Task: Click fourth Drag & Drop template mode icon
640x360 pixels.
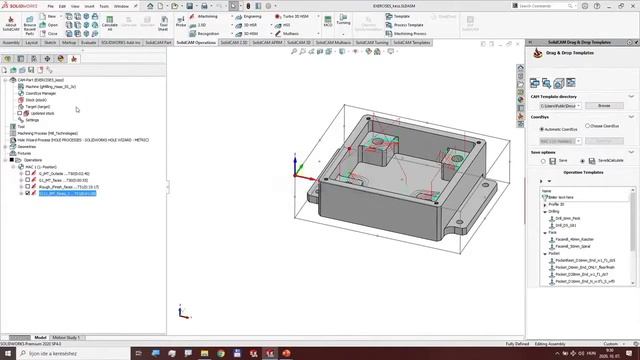Action: (x=571, y=83)
